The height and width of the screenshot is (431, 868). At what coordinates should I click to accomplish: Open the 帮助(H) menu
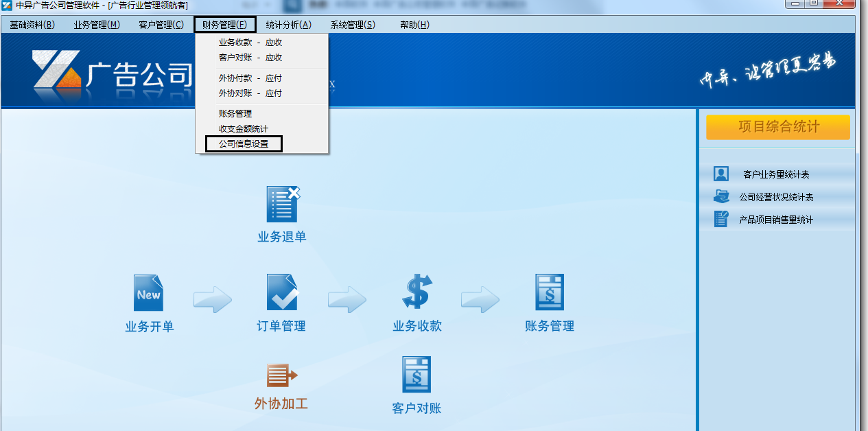(x=414, y=25)
